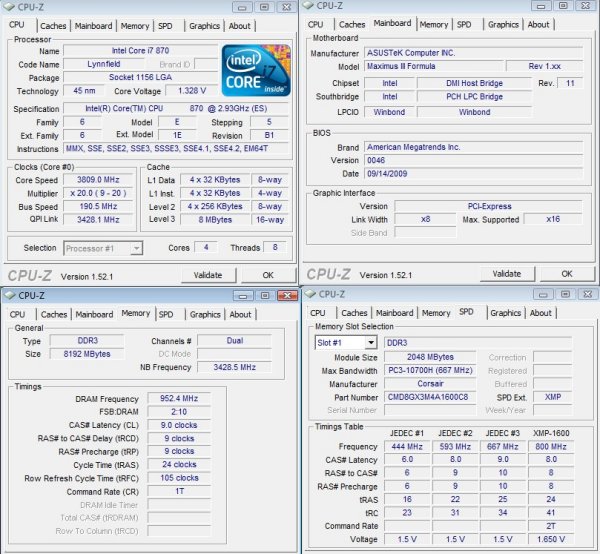This screenshot has width=600, height=554.
Task: Switch to Caches tab in the CPU window
Action: coord(53,26)
